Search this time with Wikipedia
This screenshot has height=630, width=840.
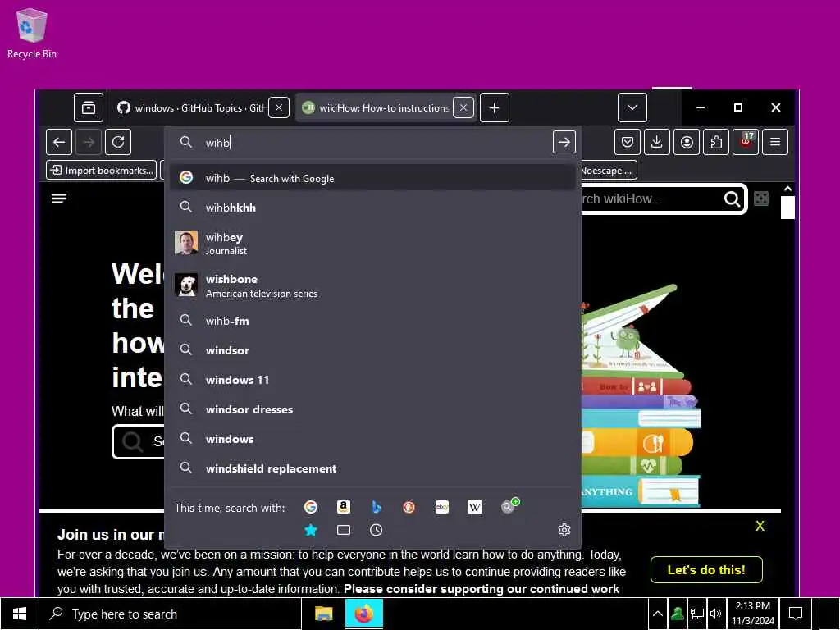(475, 507)
